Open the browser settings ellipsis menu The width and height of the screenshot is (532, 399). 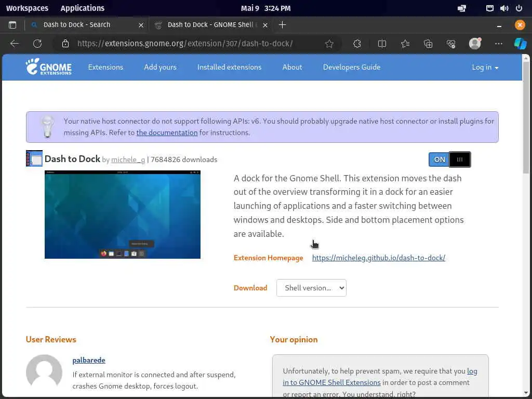498,44
